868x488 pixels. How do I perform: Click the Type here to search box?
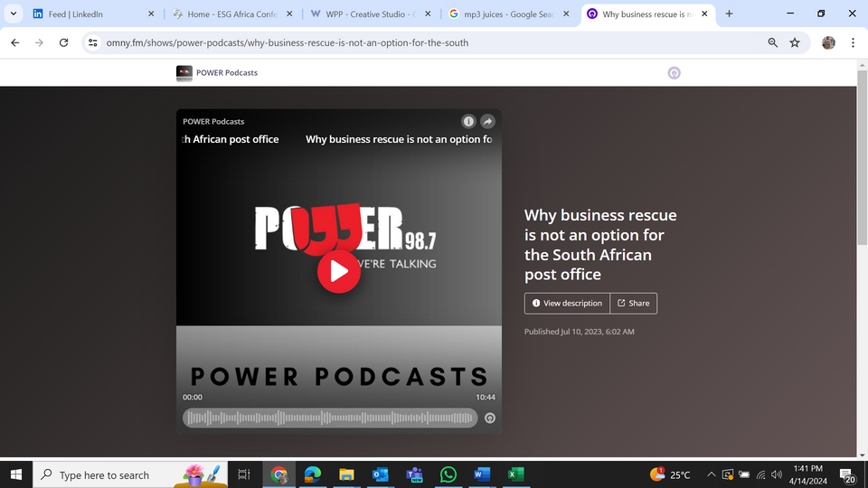pos(130,474)
